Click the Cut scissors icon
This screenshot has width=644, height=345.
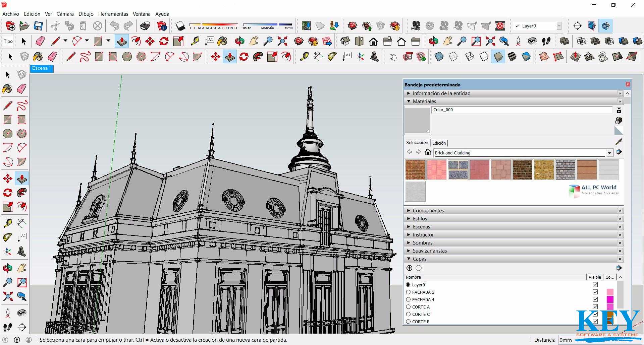coord(55,26)
